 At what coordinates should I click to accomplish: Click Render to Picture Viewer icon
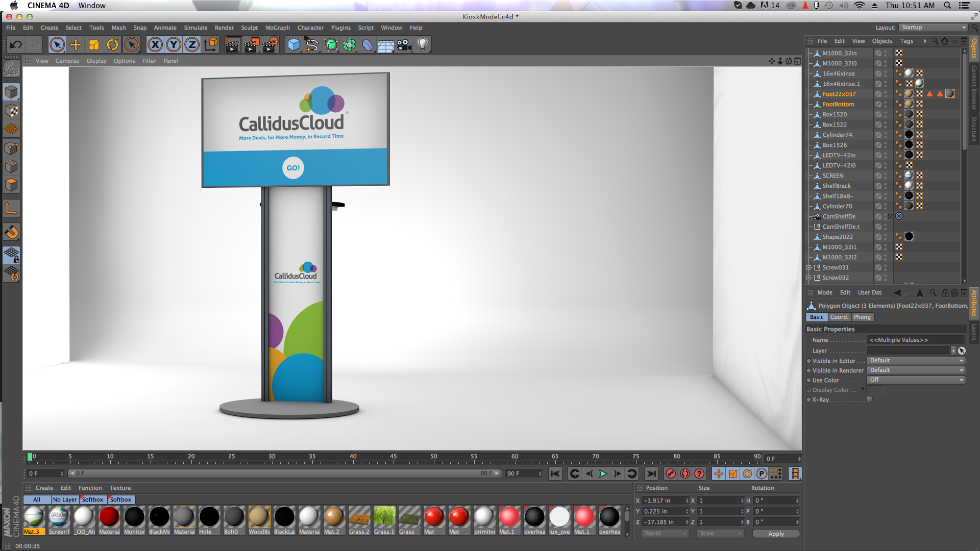252,45
